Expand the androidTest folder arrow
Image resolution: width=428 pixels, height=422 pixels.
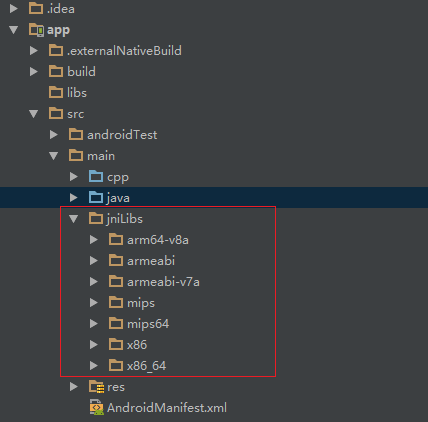54,135
